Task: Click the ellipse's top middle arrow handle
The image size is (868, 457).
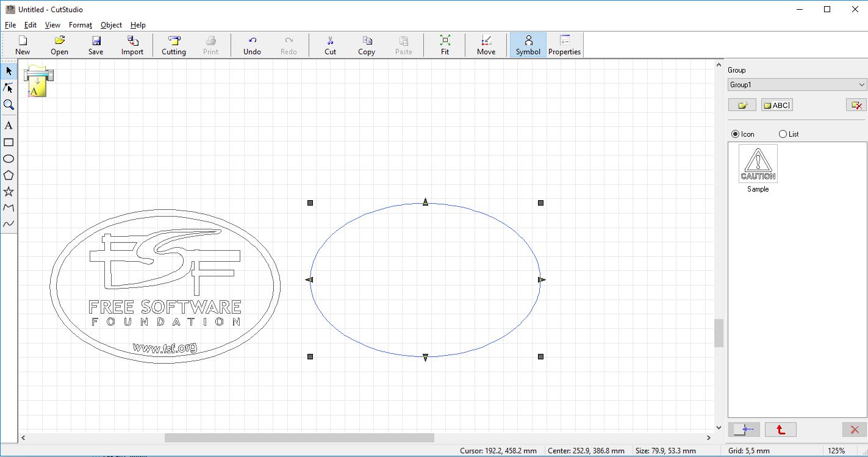Action: click(425, 201)
